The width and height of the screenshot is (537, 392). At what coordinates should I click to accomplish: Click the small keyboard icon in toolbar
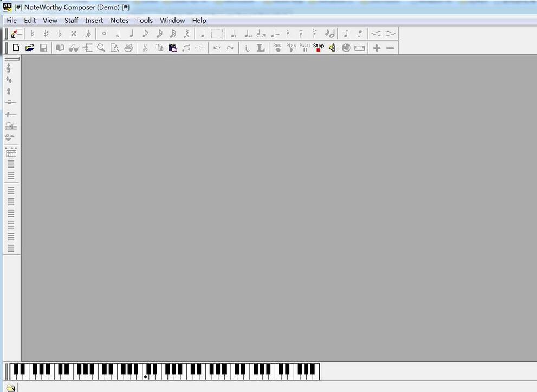click(360, 48)
